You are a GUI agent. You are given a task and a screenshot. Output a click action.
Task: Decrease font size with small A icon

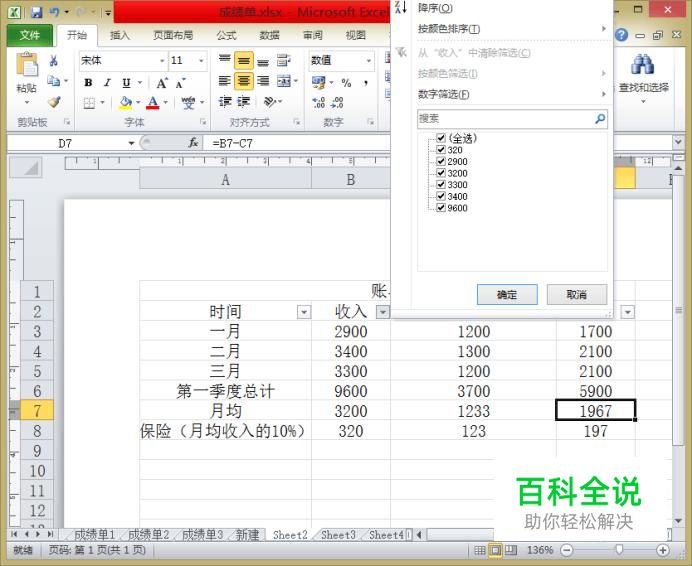180,83
